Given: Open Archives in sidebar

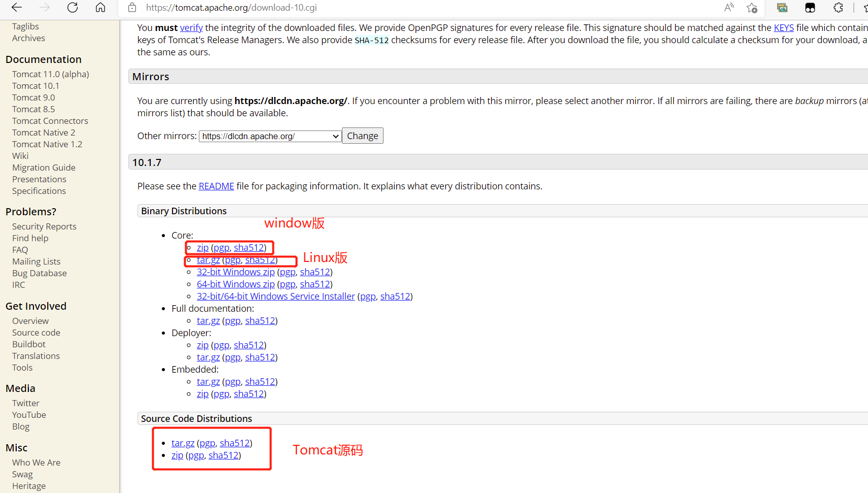Looking at the screenshot, I should pyautogui.click(x=28, y=38).
